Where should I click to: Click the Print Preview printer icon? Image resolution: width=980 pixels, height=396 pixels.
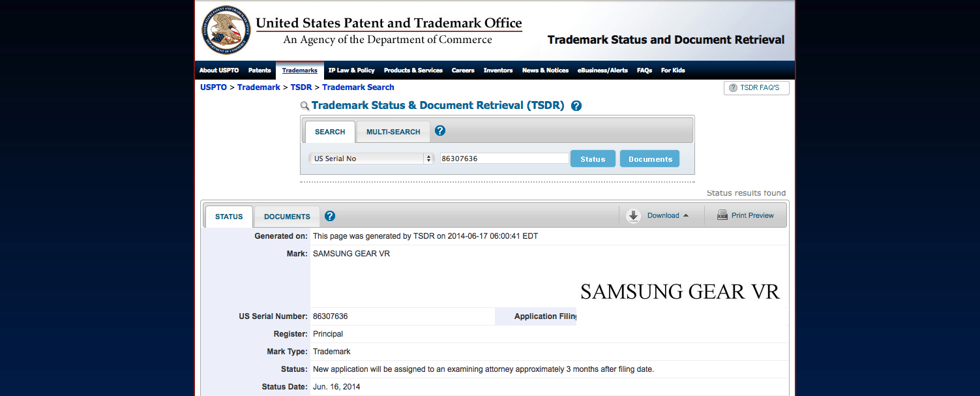click(x=722, y=215)
